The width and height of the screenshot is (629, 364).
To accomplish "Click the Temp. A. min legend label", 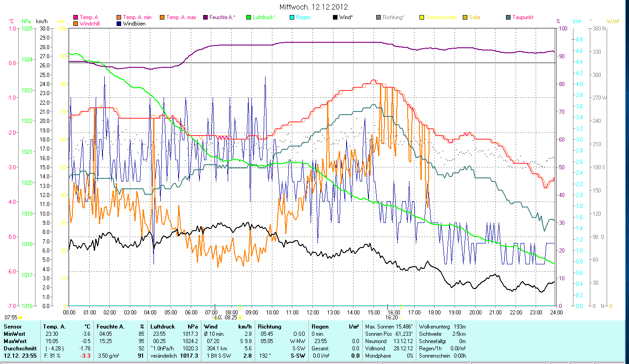I will click(x=137, y=17).
